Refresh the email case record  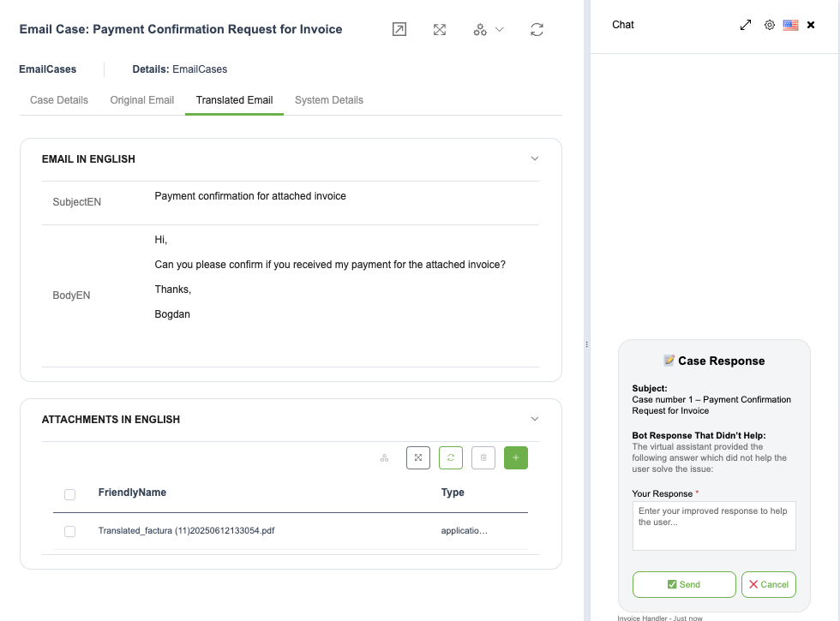tap(537, 29)
